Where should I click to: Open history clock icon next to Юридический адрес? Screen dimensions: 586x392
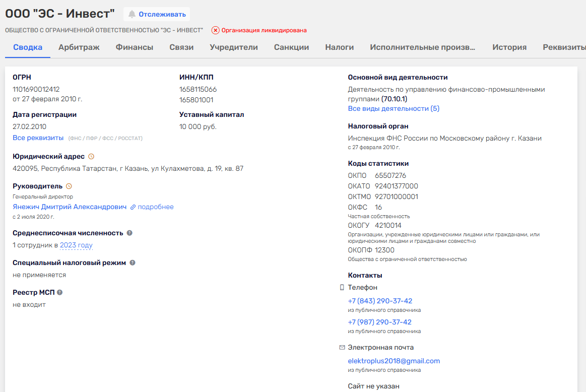(91, 157)
